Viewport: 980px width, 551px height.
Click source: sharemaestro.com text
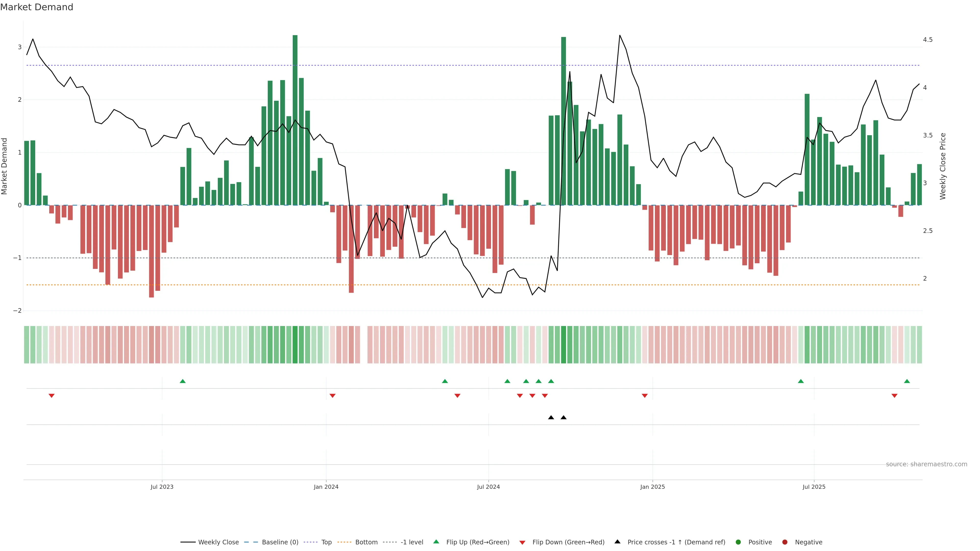click(x=926, y=464)
